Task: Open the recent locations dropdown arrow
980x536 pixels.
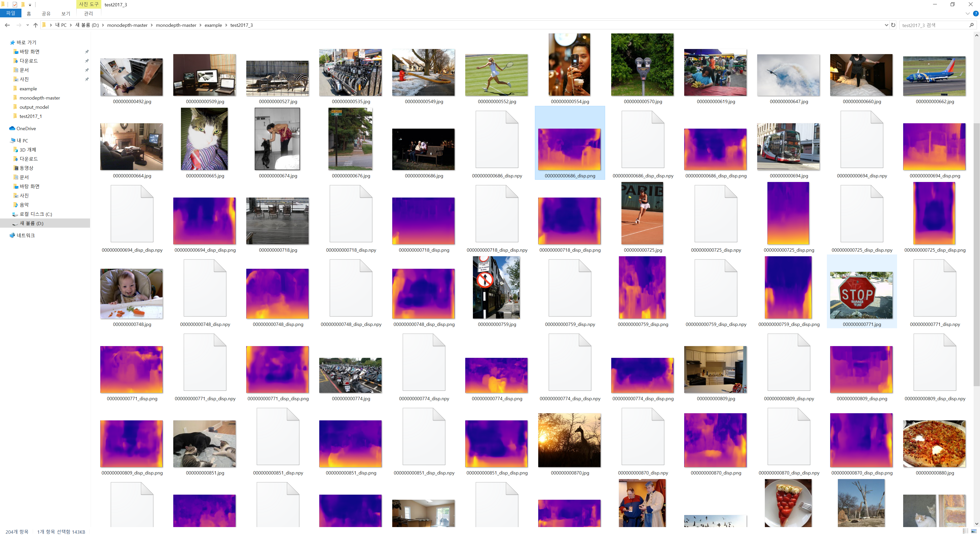Action: click(27, 25)
